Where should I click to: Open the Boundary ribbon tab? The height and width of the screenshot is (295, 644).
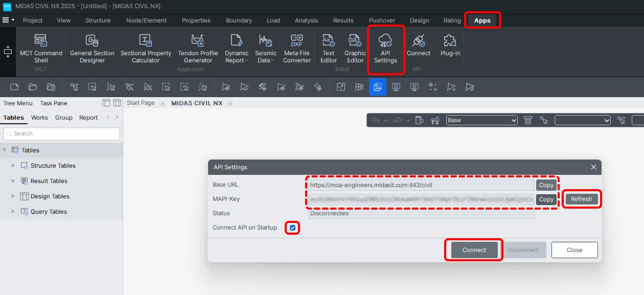239,20
